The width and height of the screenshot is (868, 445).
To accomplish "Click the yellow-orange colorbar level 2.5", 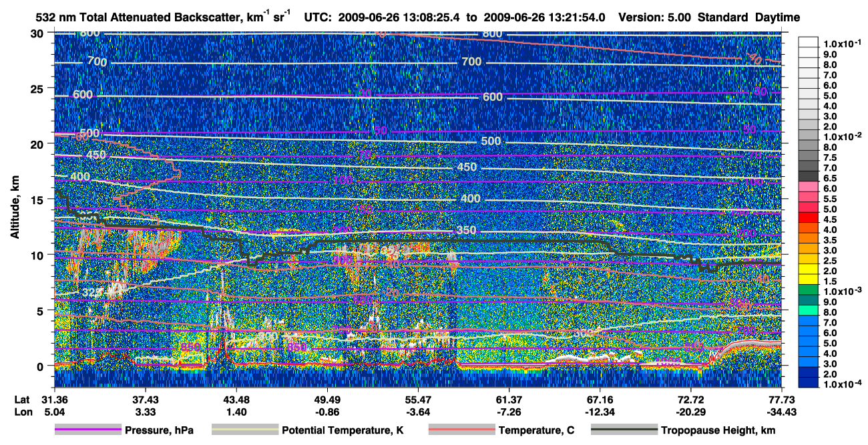I will click(x=809, y=259).
